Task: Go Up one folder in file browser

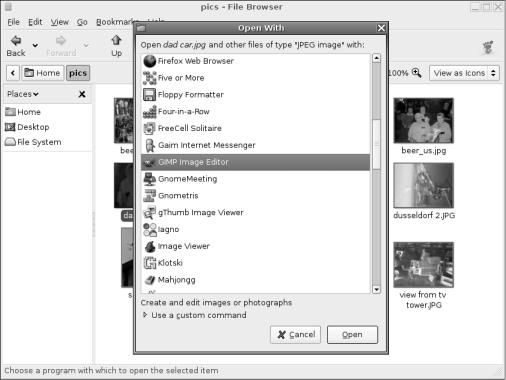Action: 116,46
